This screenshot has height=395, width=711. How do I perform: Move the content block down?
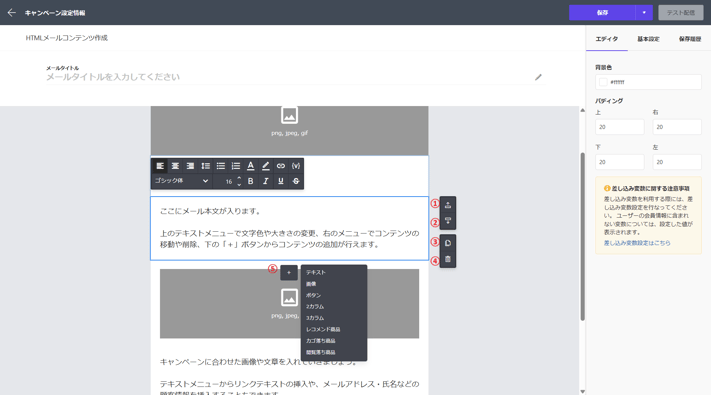[x=448, y=221]
